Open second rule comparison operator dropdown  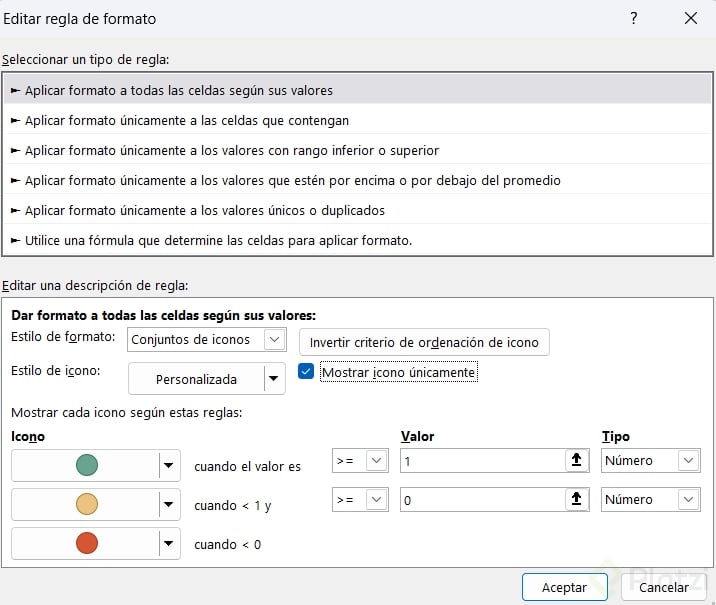click(x=376, y=500)
